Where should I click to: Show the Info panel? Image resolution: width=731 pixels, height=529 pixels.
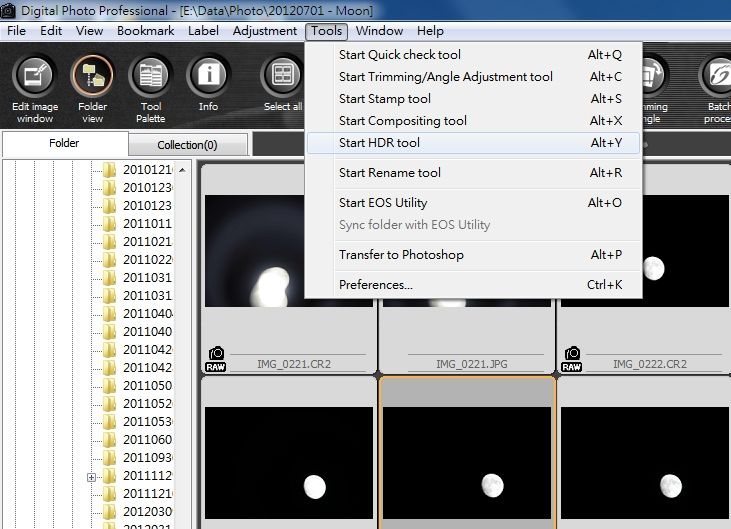click(x=208, y=84)
